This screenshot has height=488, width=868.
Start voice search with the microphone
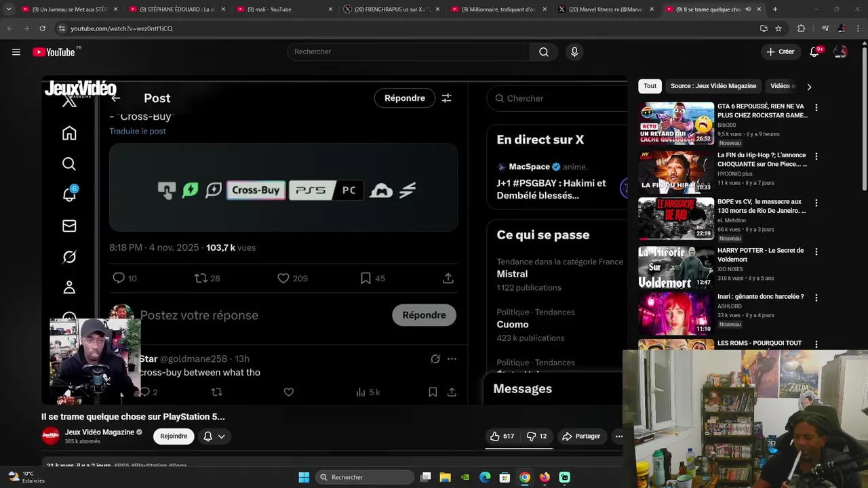click(574, 52)
